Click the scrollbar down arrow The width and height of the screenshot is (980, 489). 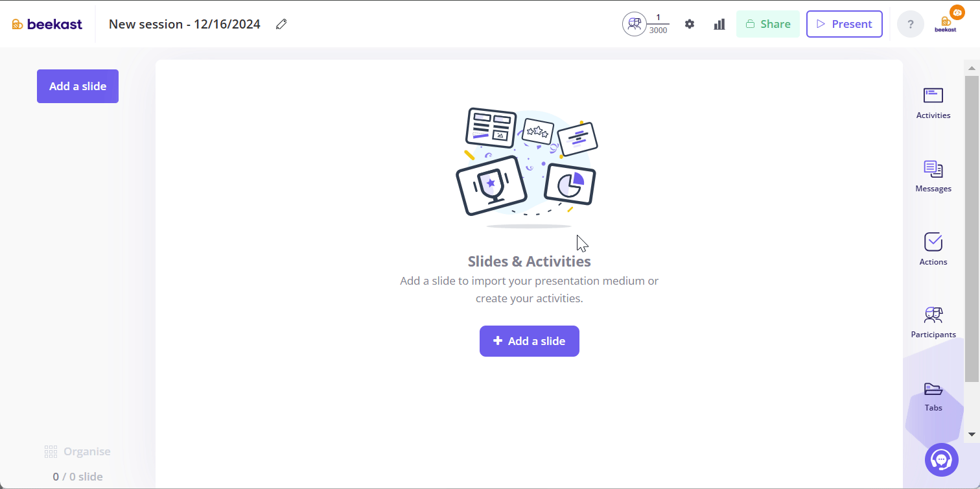click(972, 434)
